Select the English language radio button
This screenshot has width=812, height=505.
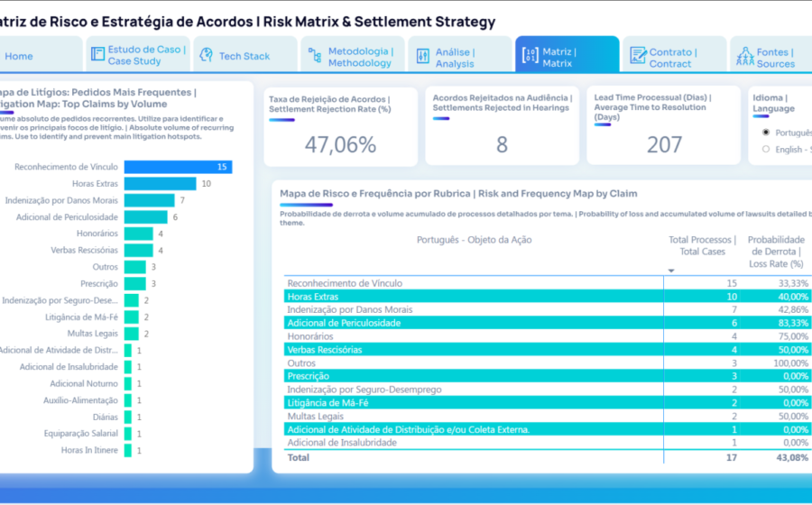[x=766, y=149]
